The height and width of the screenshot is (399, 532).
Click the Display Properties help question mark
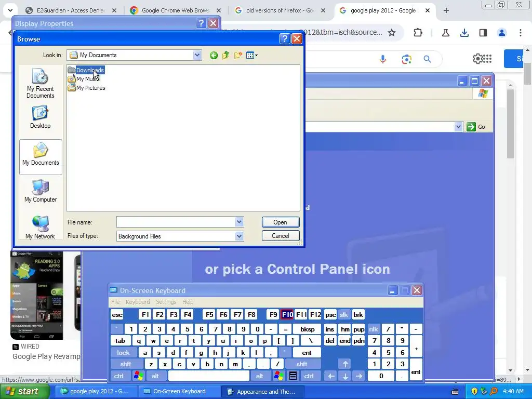click(201, 23)
